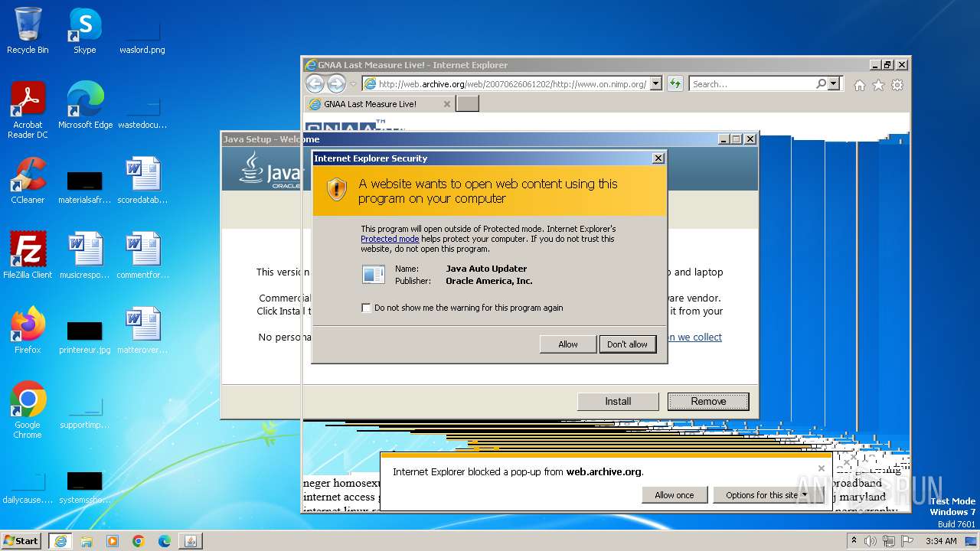Viewport: 980px width, 551px height.
Task: Click Internet Explorer forward arrow
Action: click(x=336, y=83)
